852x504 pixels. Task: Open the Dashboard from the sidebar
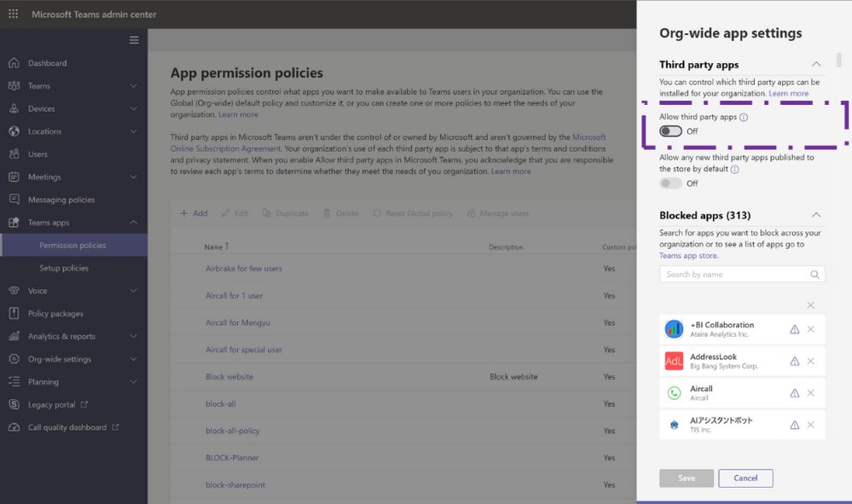coord(48,63)
